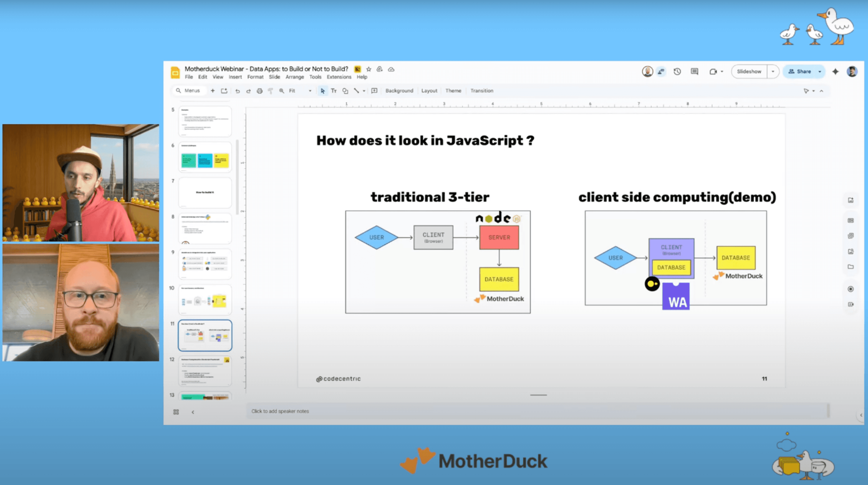This screenshot has height=485, width=868.
Task: Collapse the slide filmstrip panel
Action: (193, 412)
